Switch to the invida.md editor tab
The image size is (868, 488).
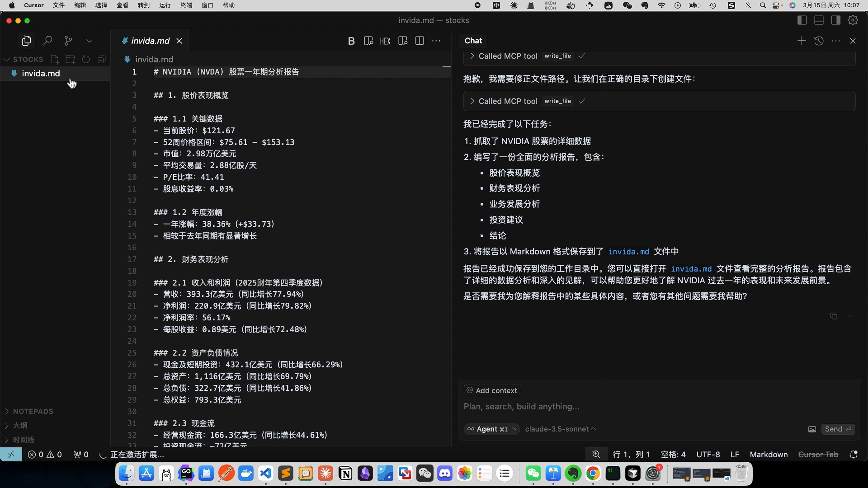(150, 41)
